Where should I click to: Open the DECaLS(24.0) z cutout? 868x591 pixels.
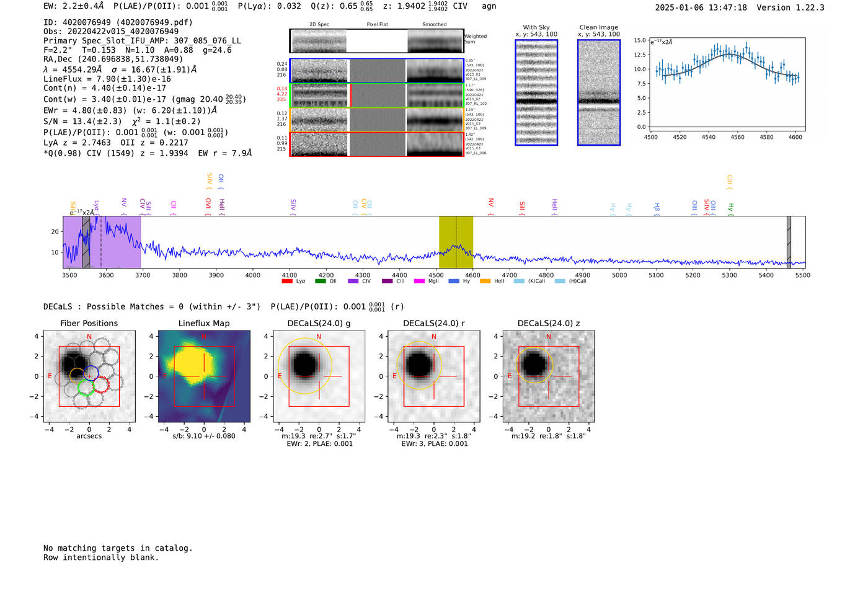pos(549,376)
